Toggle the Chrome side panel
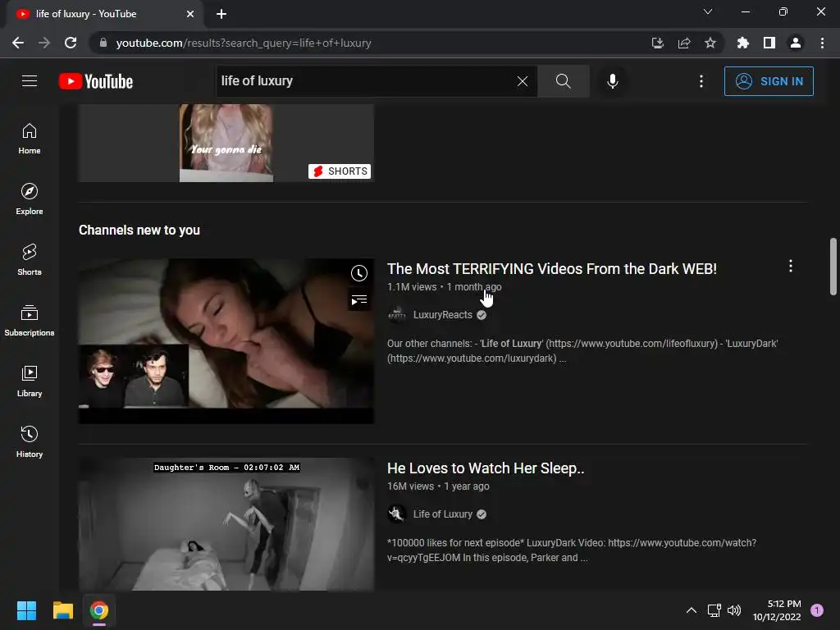The height and width of the screenshot is (630, 840). click(x=769, y=43)
